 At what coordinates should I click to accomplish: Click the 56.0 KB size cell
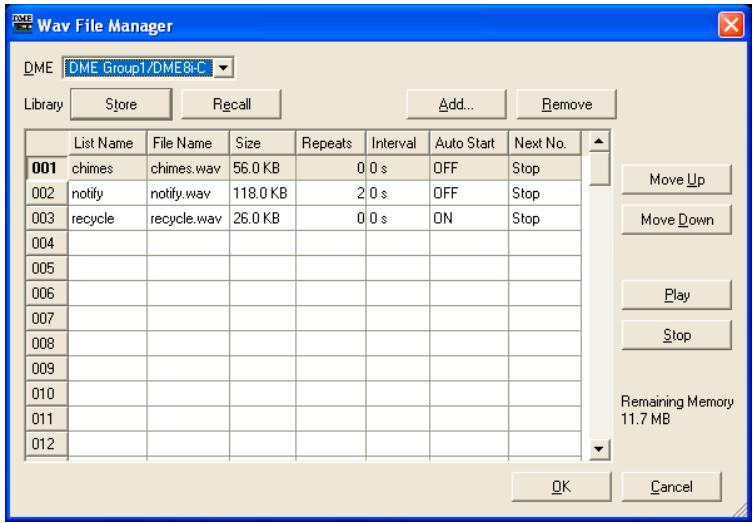point(262,168)
